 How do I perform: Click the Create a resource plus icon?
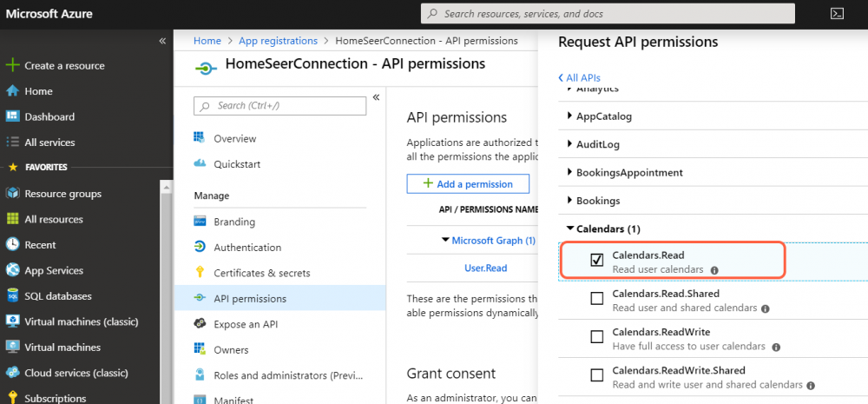[x=12, y=66]
